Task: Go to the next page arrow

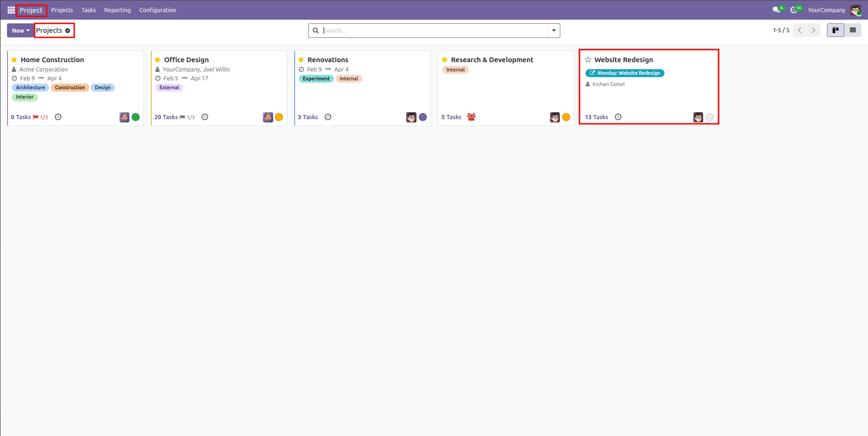Action: [x=813, y=30]
